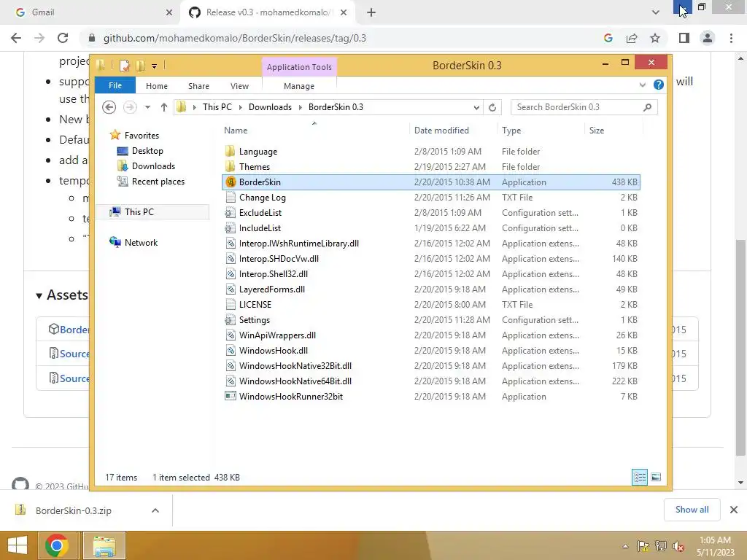The width and height of the screenshot is (747, 560).
Task: Open the Windows Start button
Action: (x=18, y=545)
